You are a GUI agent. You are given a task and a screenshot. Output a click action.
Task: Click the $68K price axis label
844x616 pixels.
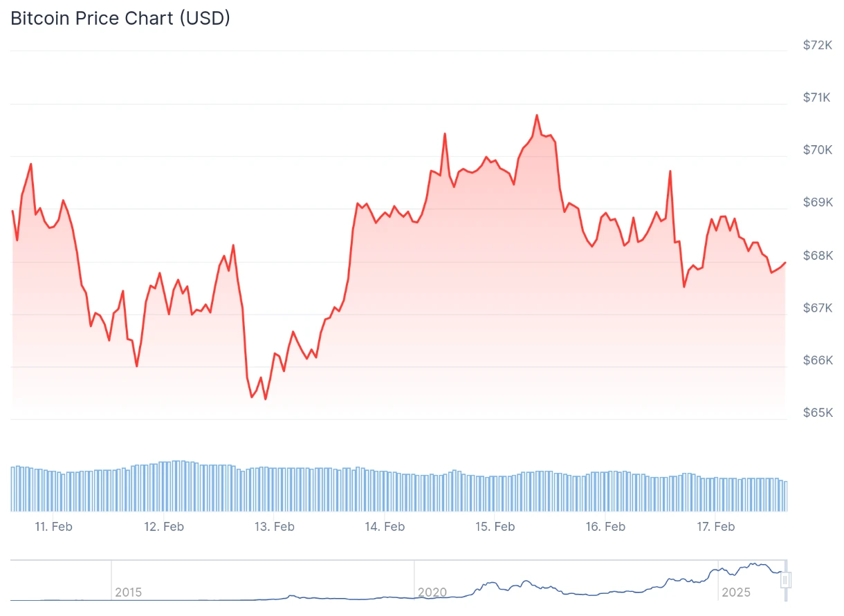coord(817,256)
